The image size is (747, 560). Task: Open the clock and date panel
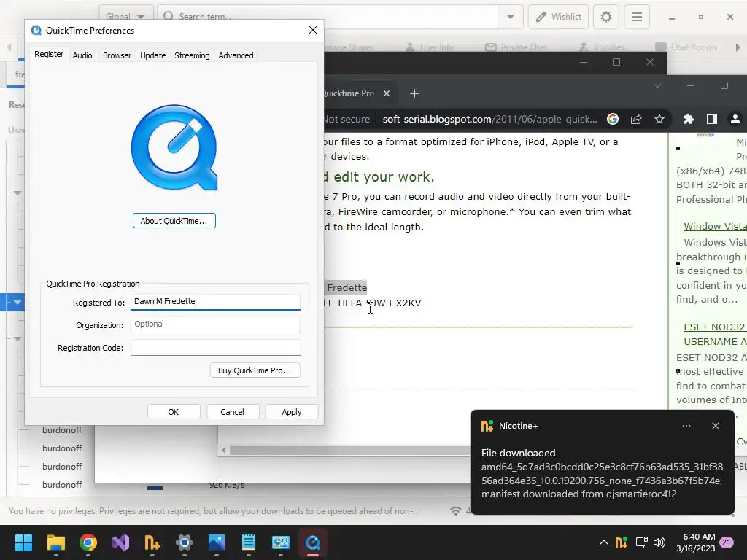click(695, 542)
